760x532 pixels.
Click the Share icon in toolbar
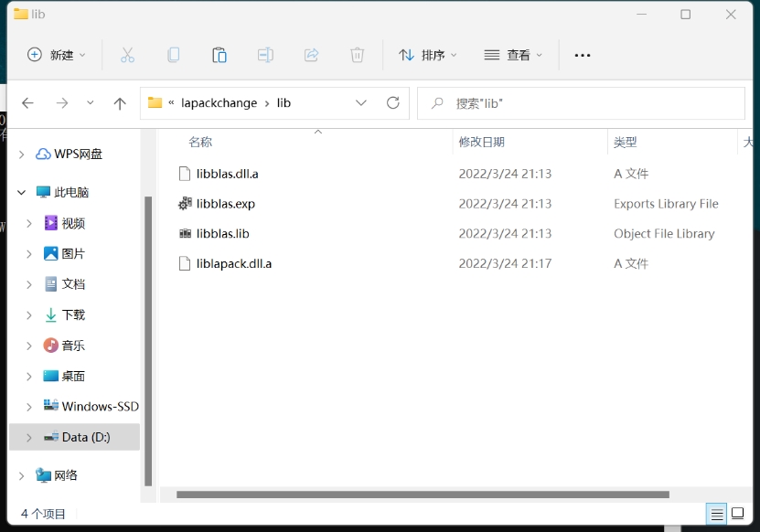(x=311, y=55)
